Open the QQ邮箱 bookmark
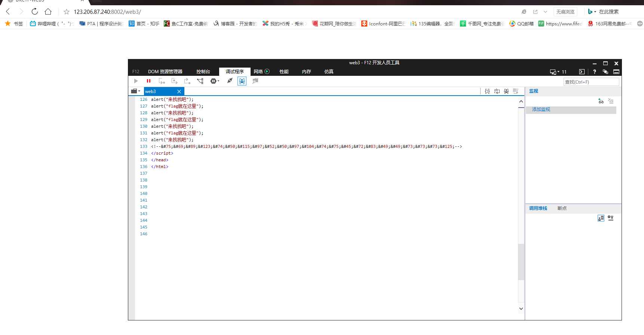Viewport: 644px width, 335px height. point(521,24)
